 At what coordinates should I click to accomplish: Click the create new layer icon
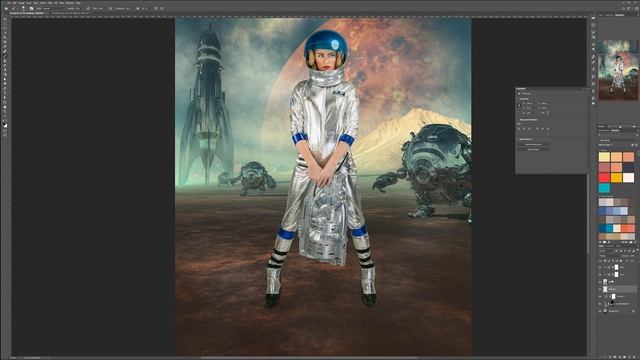click(x=629, y=356)
